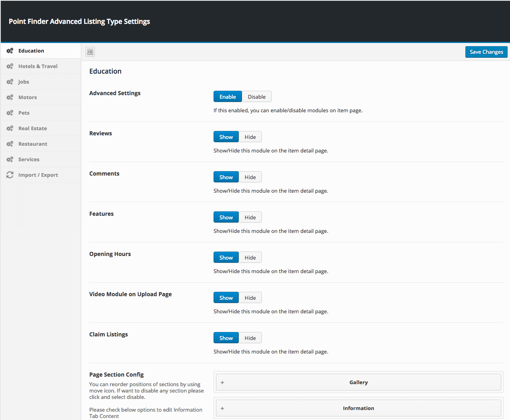Click the gear icon next to Restaurant

[10, 144]
